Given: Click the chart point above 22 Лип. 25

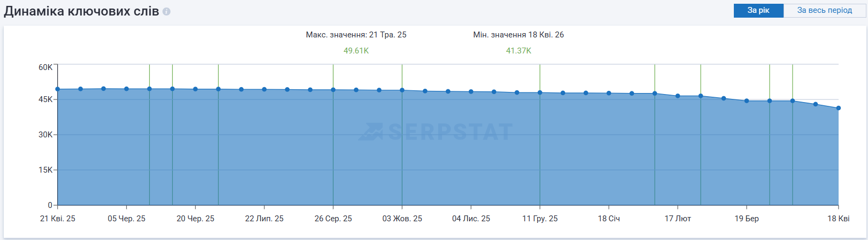Looking at the screenshot, I should tap(265, 89).
